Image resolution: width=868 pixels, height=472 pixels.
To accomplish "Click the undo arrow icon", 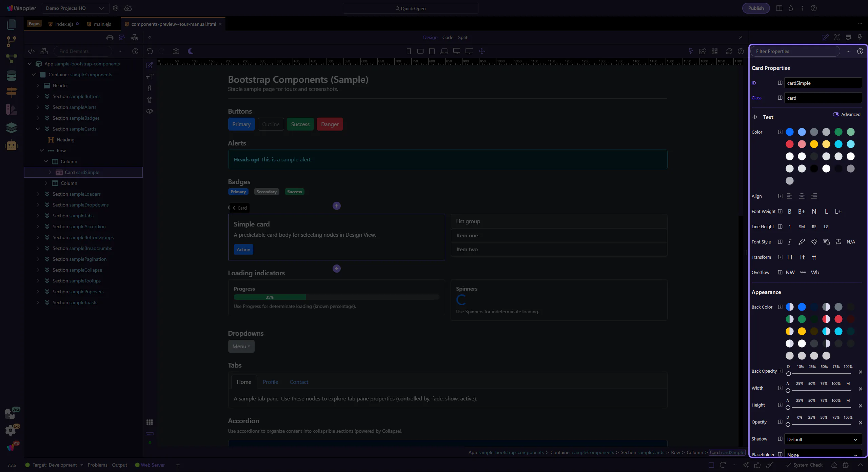I will (150, 51).
